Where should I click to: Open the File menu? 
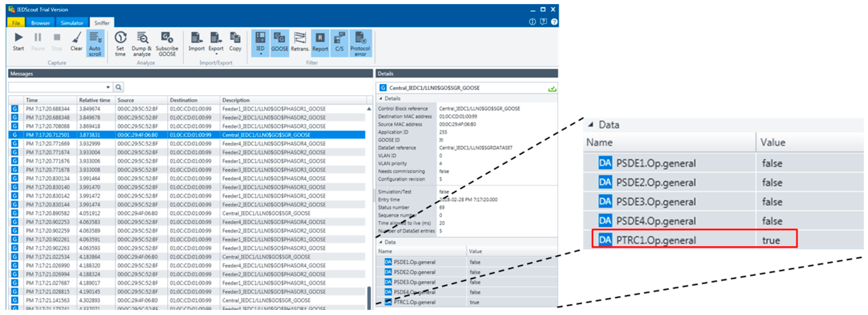[x=16, y=23]
